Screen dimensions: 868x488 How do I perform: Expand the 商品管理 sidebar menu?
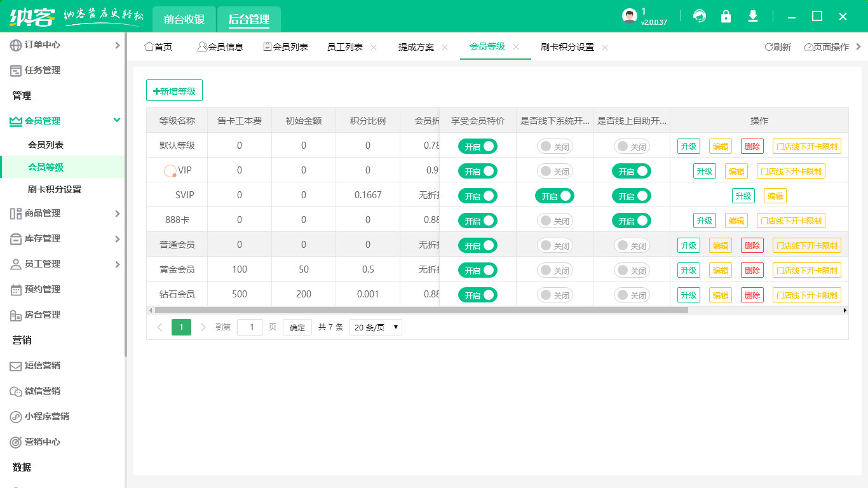[x=117, y=213]
